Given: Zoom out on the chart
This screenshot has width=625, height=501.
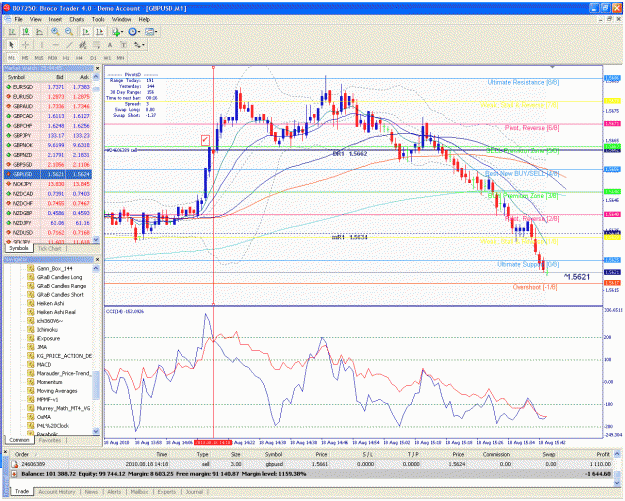Looking at the screenshot, I should (69, 31).
